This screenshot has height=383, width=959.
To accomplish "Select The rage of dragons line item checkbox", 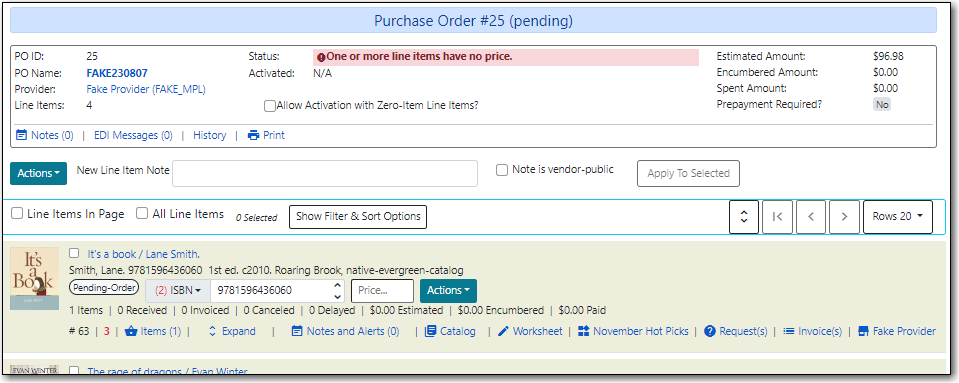I will click(74, 370).
